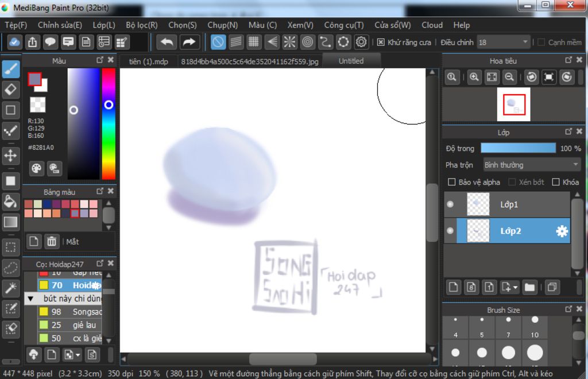Click the navigator canvas thumbnail

pos(514,105)
